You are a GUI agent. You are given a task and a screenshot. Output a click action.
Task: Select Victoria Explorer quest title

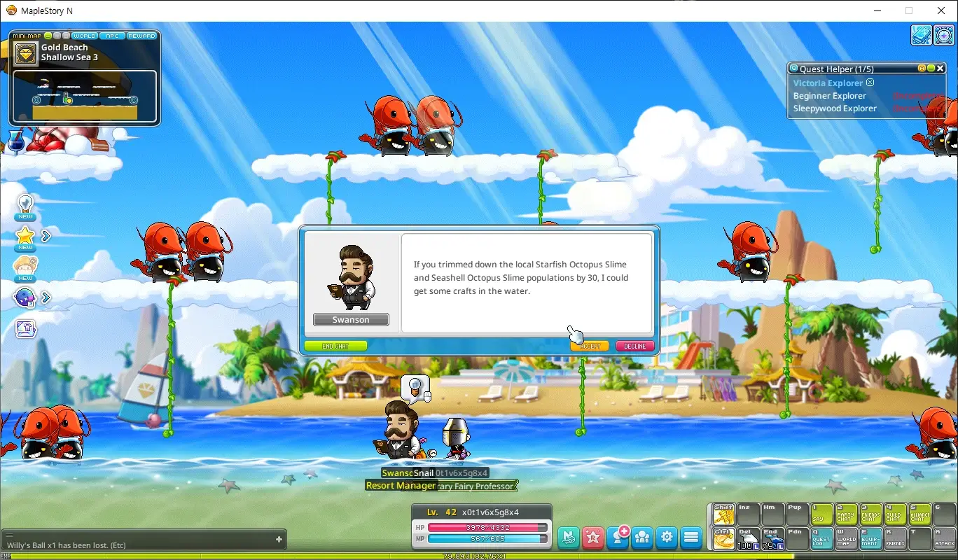coord(828,83)
